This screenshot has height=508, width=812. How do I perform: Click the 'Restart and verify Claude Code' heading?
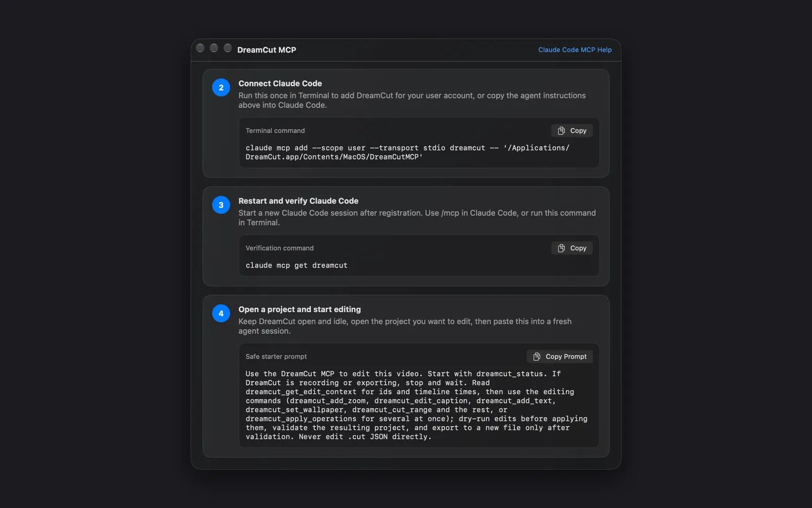click(x=298, y=201)
